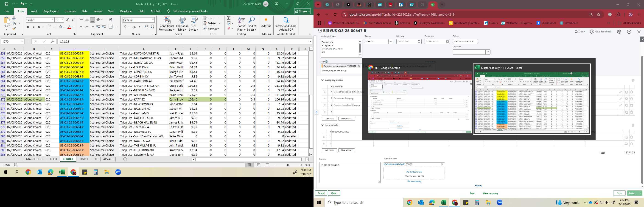Open Conditional Formatting in Styles group
Screen dimensions: 644x207
167,24
